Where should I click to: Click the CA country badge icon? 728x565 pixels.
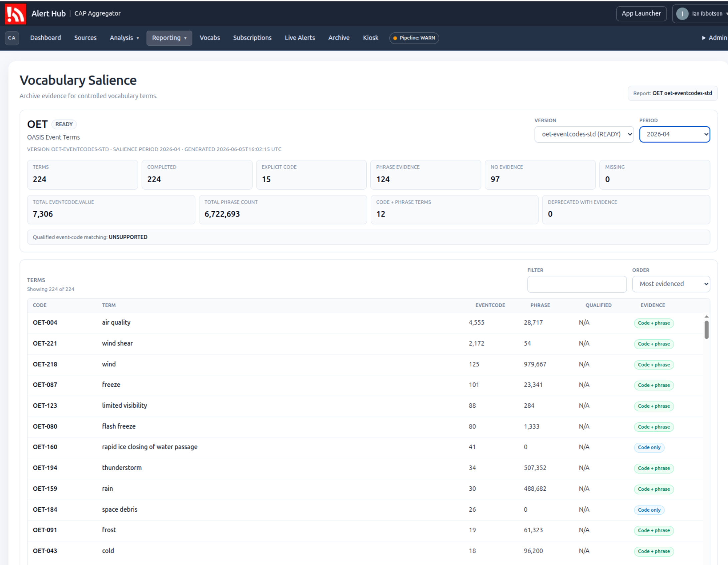click(12, 38)
